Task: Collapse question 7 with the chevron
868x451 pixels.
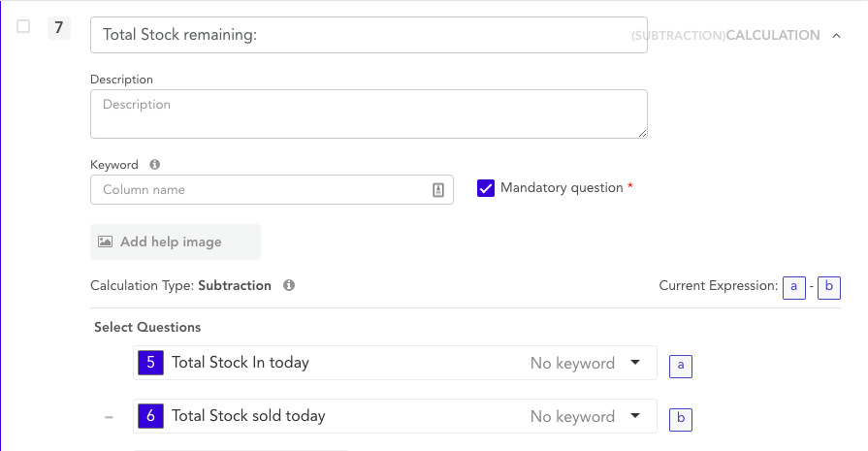Action: (836, 35)
